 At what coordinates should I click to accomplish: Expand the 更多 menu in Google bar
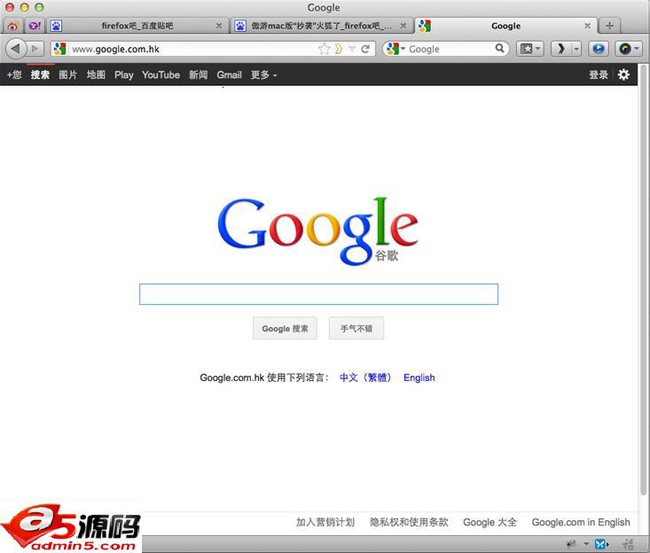tap(263, 75)
